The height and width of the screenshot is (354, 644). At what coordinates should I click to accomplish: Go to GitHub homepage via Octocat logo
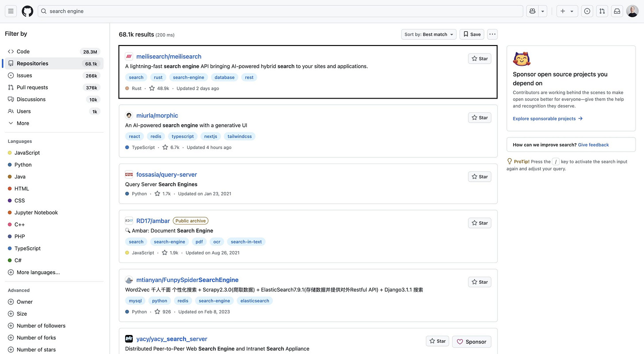pos(27,11)
